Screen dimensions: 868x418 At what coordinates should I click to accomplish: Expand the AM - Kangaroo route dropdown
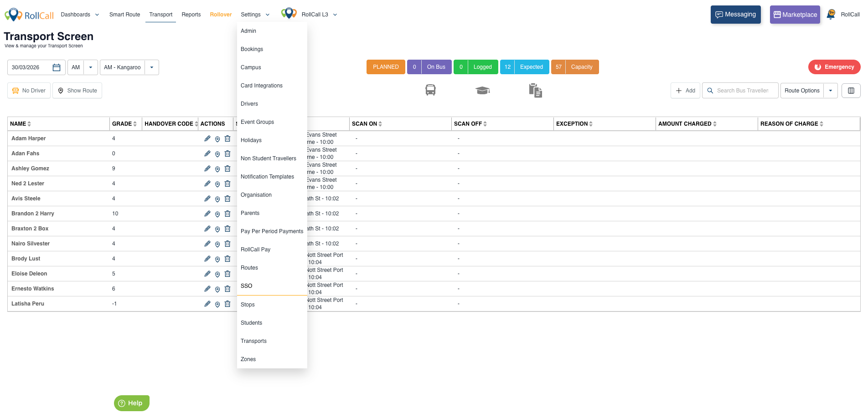point(152,67)
